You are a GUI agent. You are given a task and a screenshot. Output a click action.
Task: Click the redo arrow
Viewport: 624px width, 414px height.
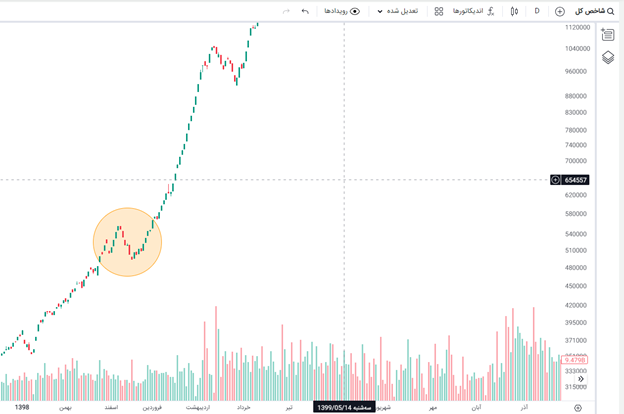click(x=286, y=11)
